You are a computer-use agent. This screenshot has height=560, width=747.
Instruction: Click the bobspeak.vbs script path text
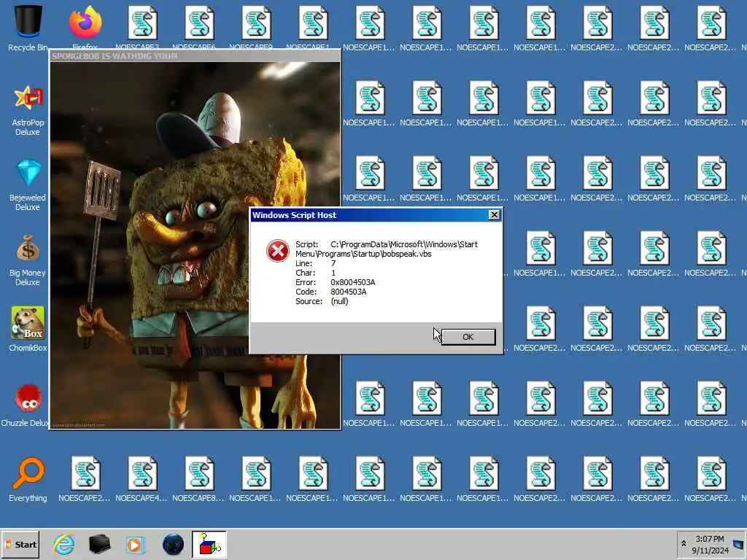coord(387,249)
